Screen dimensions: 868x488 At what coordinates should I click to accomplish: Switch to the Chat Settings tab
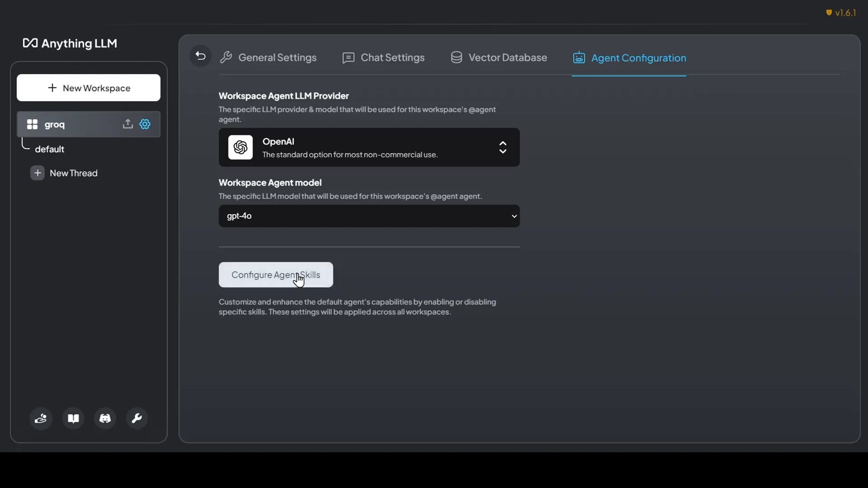coord(383,58)
